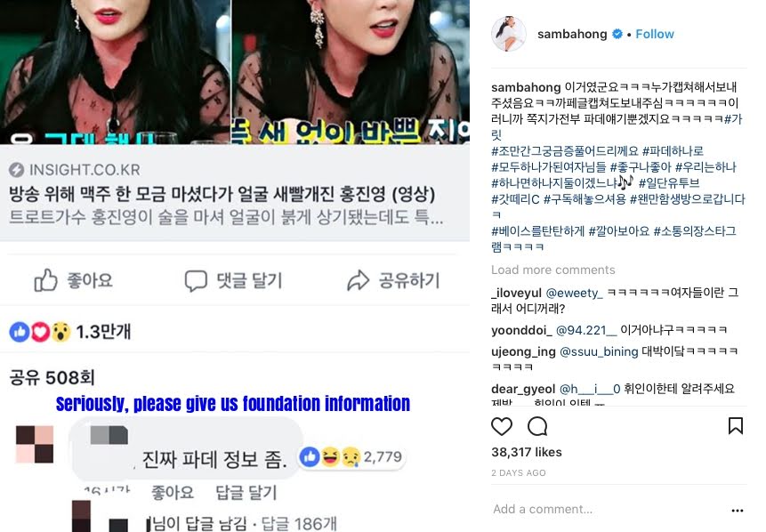Tap the Instagram heart like icon
Image resolution: width=766 pixels, height=532 pixels.
pyautogui.click(x=502, y=426)
